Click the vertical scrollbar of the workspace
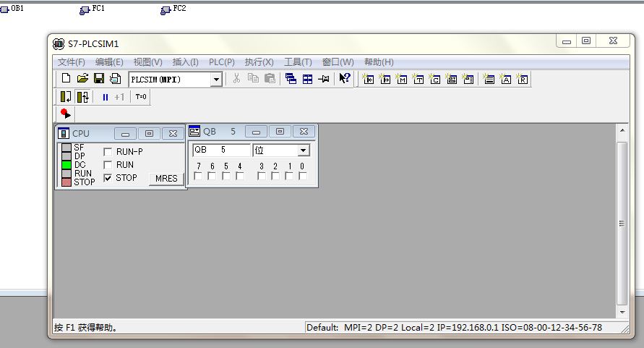The image size is (644, 348). [622, 224]
